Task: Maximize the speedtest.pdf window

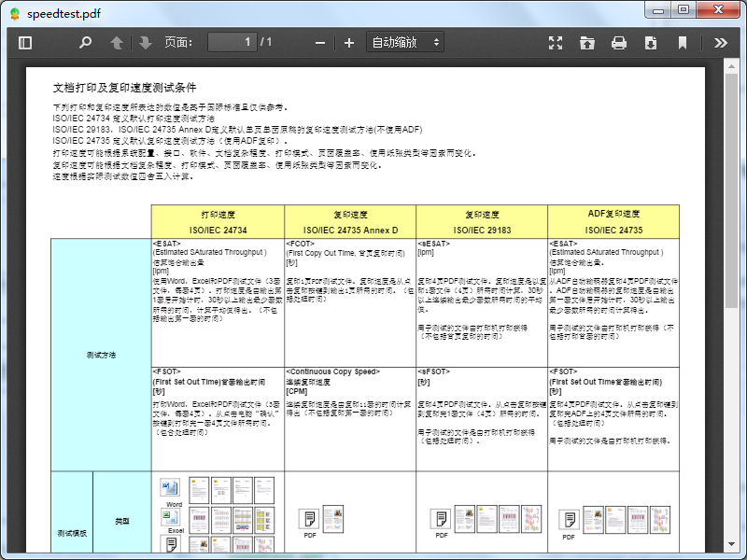Action: [x=684, y=9]
